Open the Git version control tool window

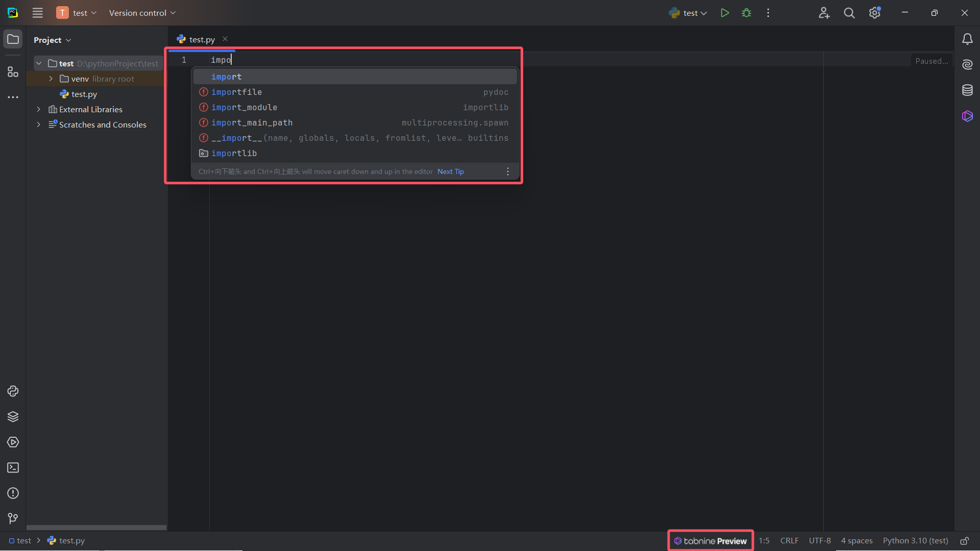[13, 519]
